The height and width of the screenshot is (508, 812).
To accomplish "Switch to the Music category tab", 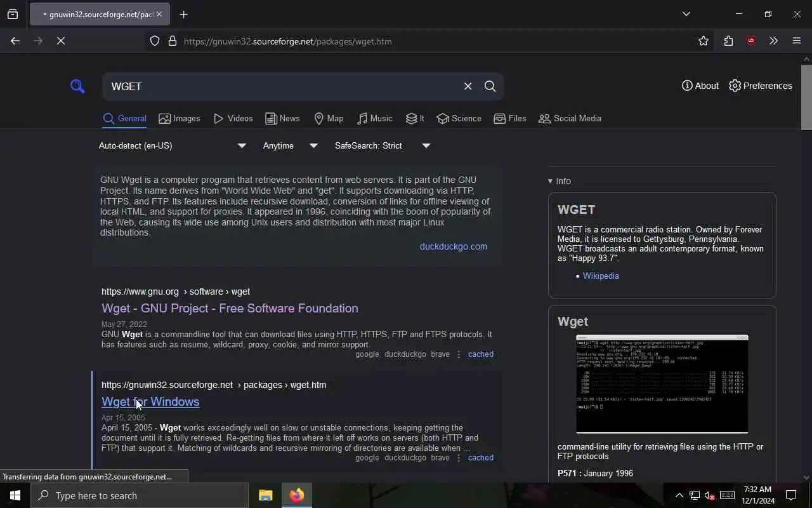I will click(x=374, y=119).
